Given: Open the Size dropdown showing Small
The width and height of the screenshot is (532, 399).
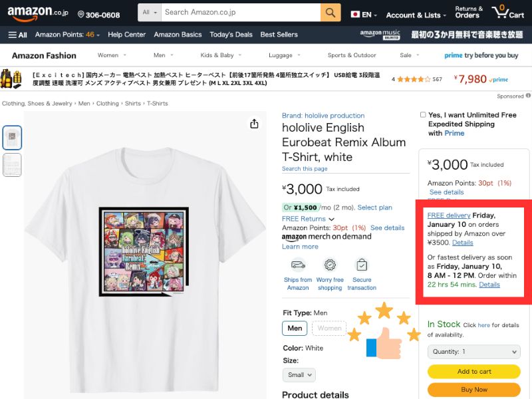Looking at the screenshot, I should pyautogui.click(x=299, y=374).
